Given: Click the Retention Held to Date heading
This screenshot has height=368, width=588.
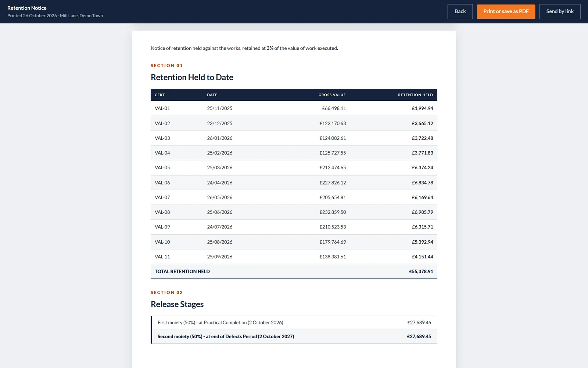Looking at the screenshot, I should pos(192,77).
